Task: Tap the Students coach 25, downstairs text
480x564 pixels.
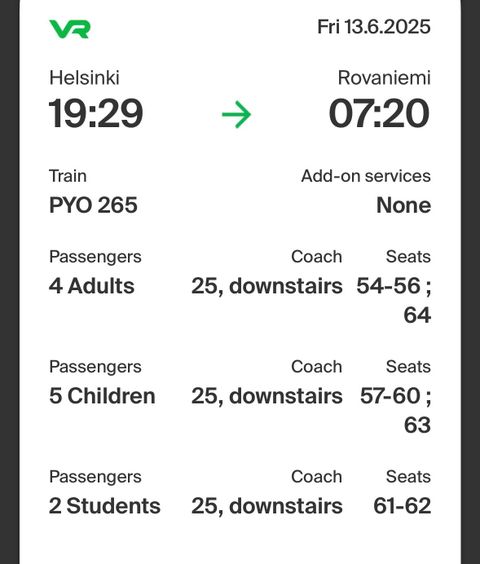Action: [267, 506]
